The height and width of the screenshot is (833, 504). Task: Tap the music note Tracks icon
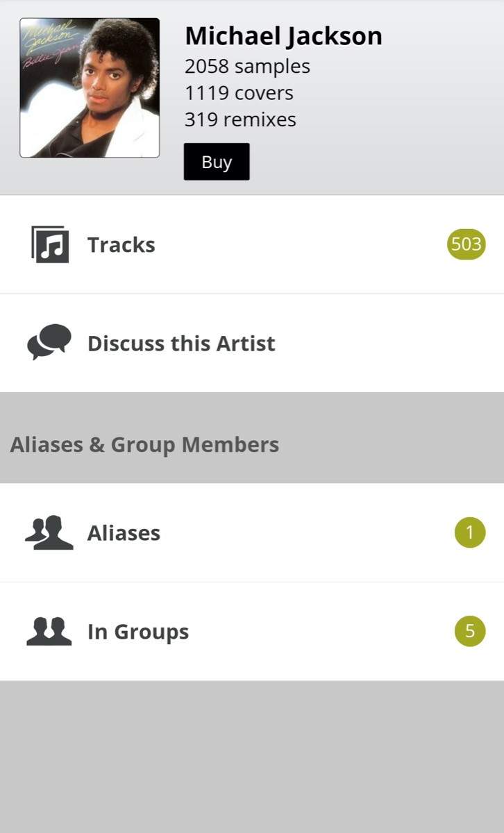tap(50, 245)
